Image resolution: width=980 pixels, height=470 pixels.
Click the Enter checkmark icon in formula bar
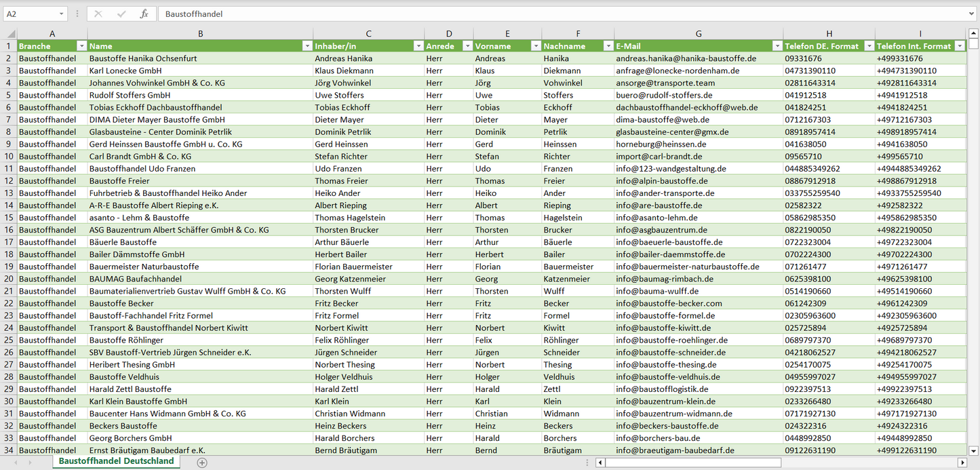coord(121,14)
